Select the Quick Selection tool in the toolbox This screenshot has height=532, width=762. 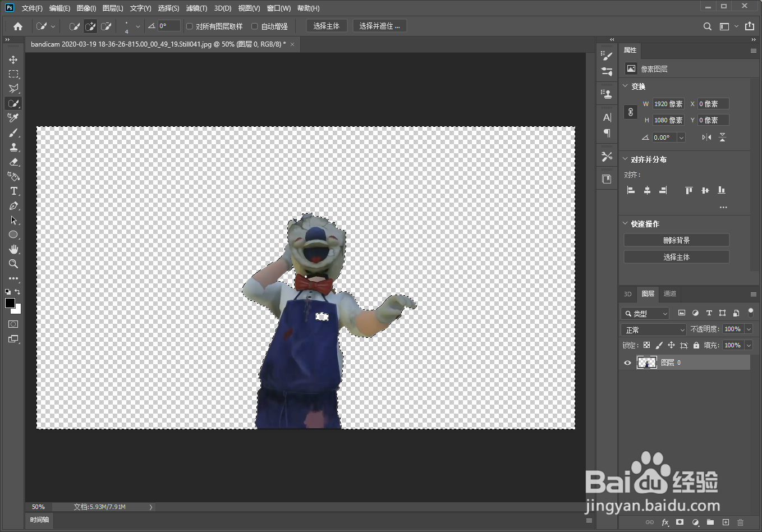13,103
